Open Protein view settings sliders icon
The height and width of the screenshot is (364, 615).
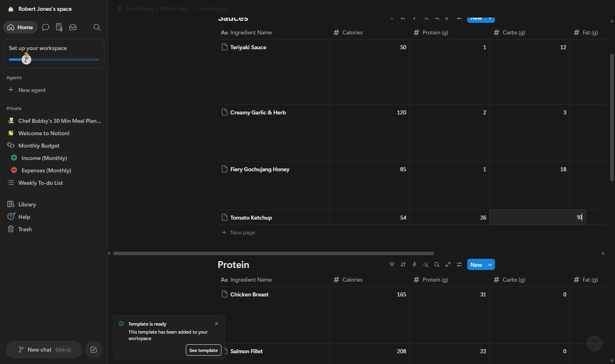[x=459, y=264]
